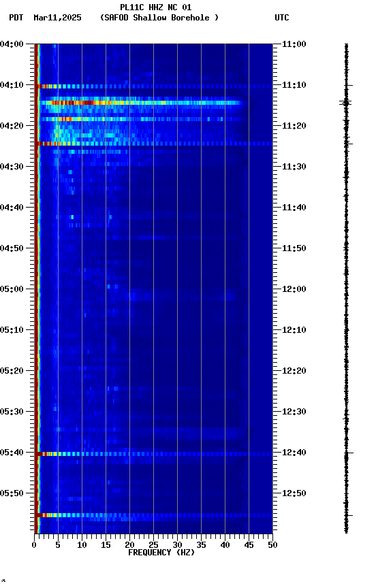This screenshot has height=588, width=376.
Task: Click the 12:50 UTC time label
Action: (294, 494)
